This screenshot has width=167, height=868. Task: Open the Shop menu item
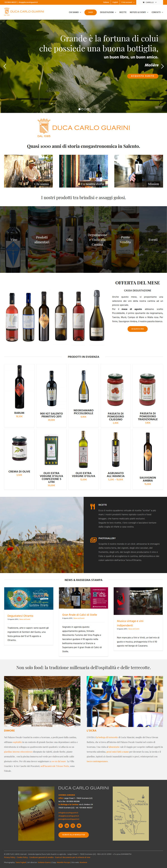90,12
